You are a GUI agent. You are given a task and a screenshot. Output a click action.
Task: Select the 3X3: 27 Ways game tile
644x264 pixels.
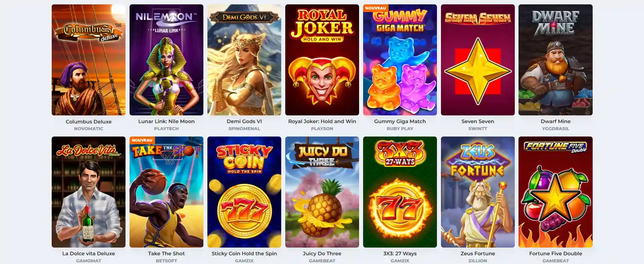coord(400,192)
